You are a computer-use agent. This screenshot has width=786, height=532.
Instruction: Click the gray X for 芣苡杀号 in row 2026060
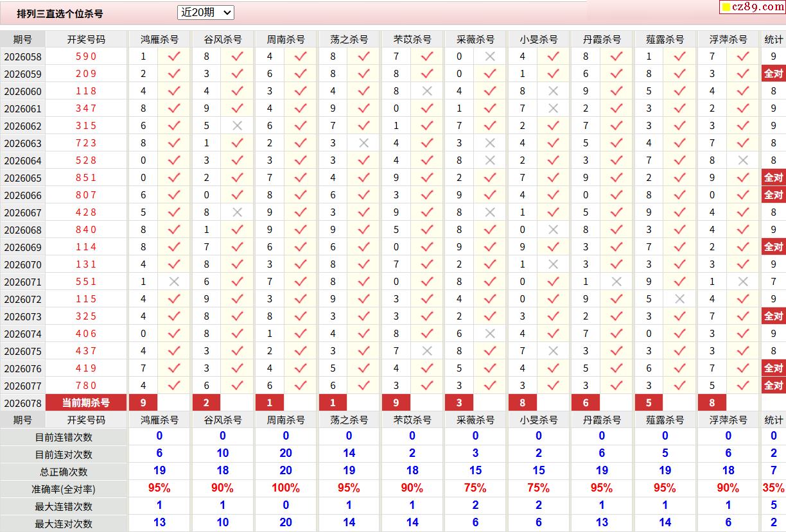point(427,91)
